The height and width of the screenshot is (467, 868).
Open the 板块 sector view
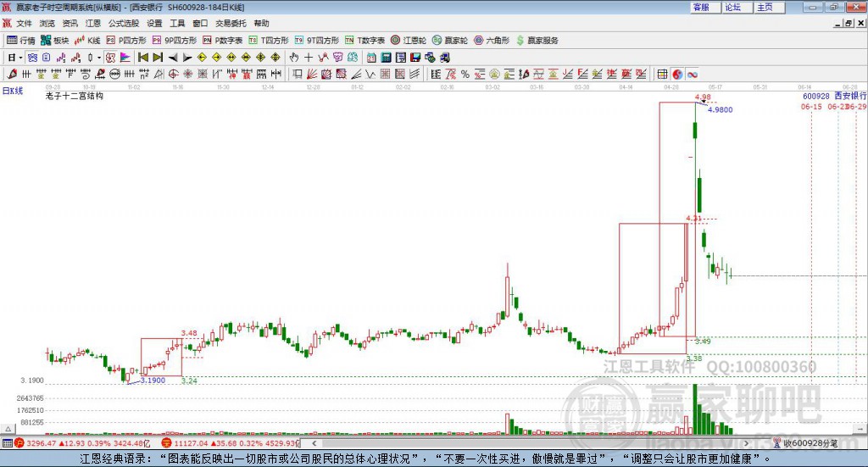click(x=55, y=41)
